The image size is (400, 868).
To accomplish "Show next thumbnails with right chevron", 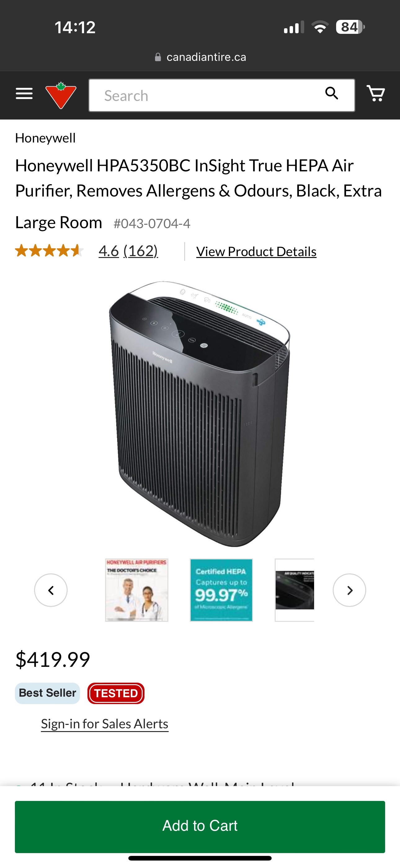I will tap(349, 590).
